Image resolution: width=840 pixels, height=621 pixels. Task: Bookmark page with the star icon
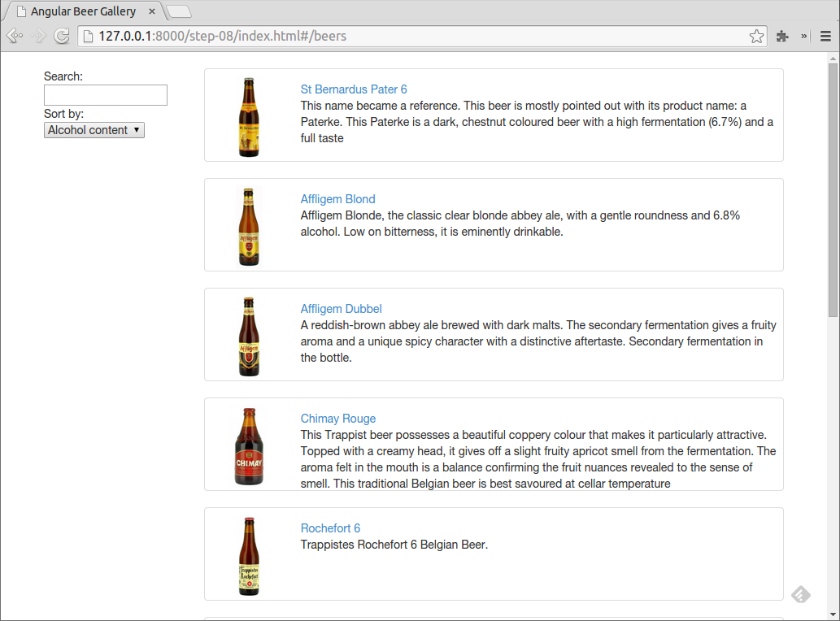(756, 37)
